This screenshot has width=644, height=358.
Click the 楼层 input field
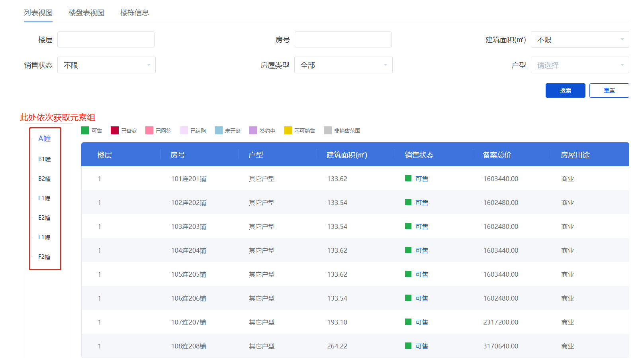click(106, 39)
